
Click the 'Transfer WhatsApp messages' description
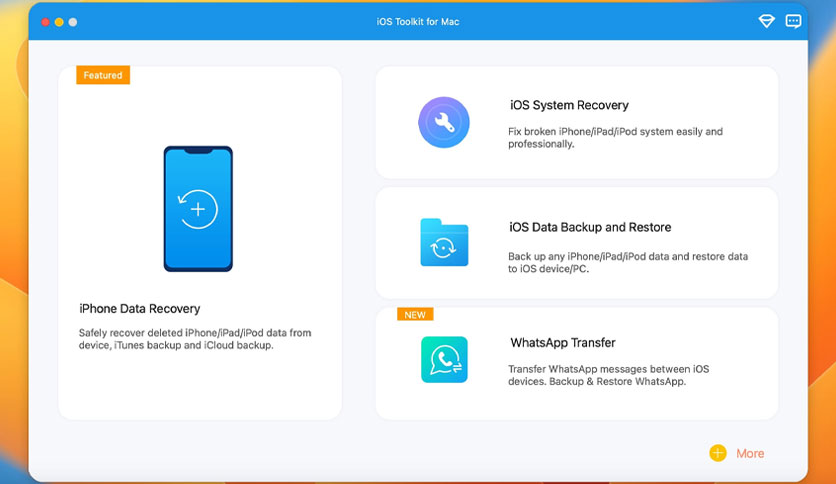(x=608, y=375)
